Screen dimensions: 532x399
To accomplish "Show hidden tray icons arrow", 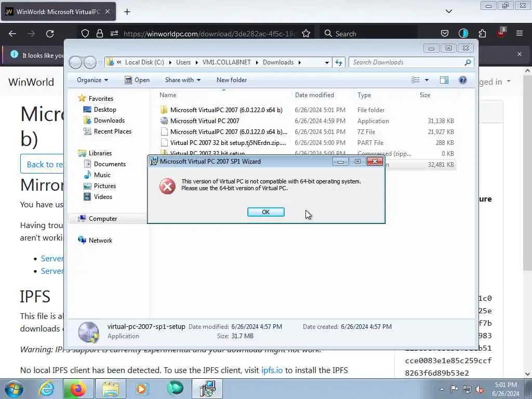I will point(442,389).
